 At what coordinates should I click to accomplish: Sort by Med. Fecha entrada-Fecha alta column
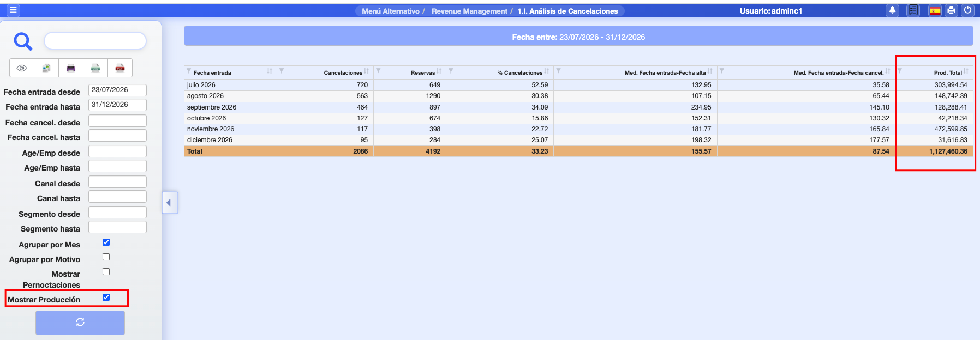click(710, 71)
